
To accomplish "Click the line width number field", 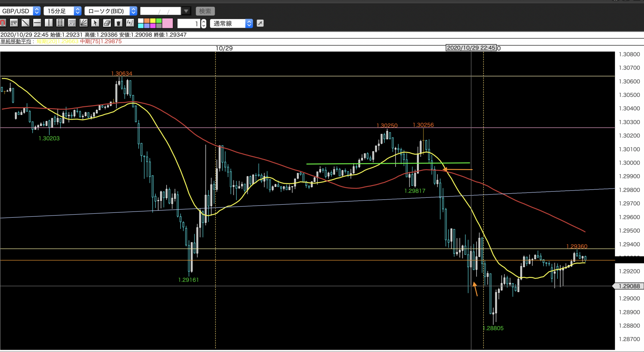I will (x=189, y=24).
